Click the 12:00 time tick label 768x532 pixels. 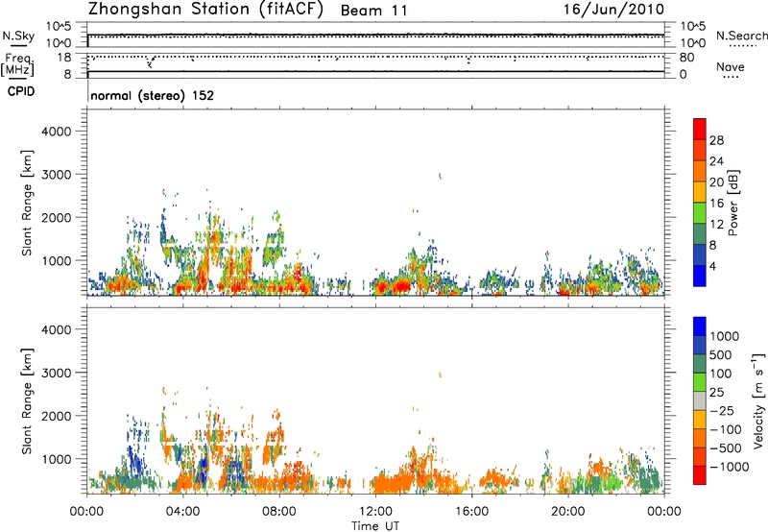pyautogui.click(x=375, y=512)
